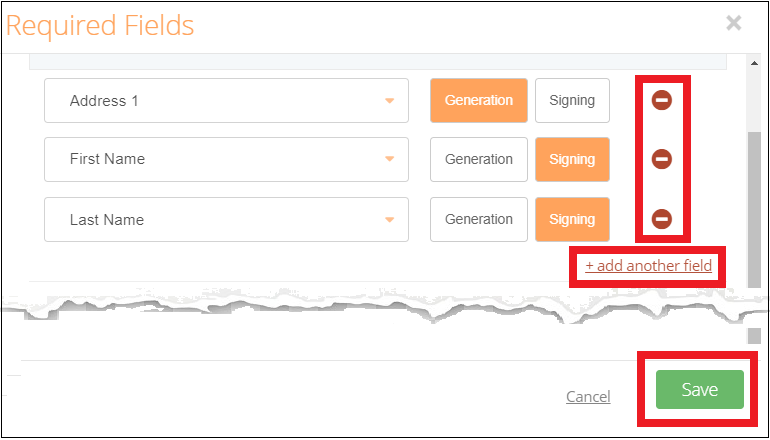Open the Last Name field dropdown

(x=389, y=220)
